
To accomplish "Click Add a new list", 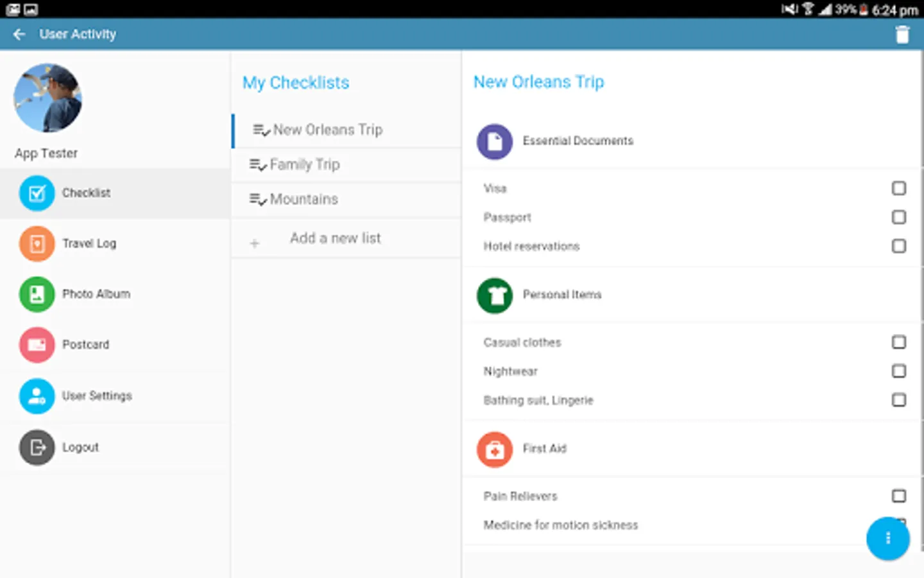I will (x=335, y=238).
